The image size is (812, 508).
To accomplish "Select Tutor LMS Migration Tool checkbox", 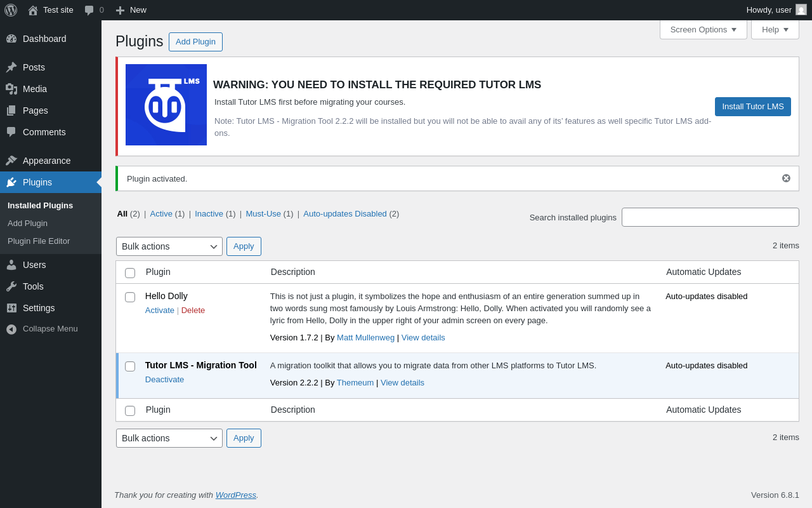I will tap(130, 366).
